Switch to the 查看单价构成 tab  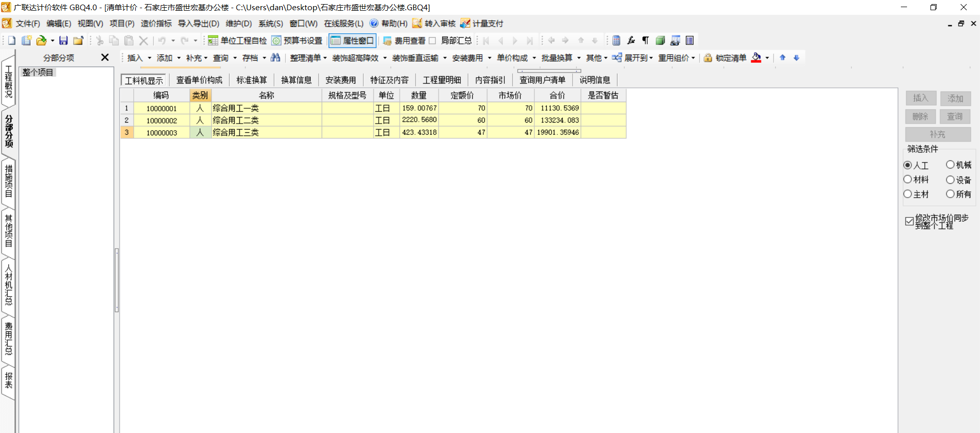199,80
